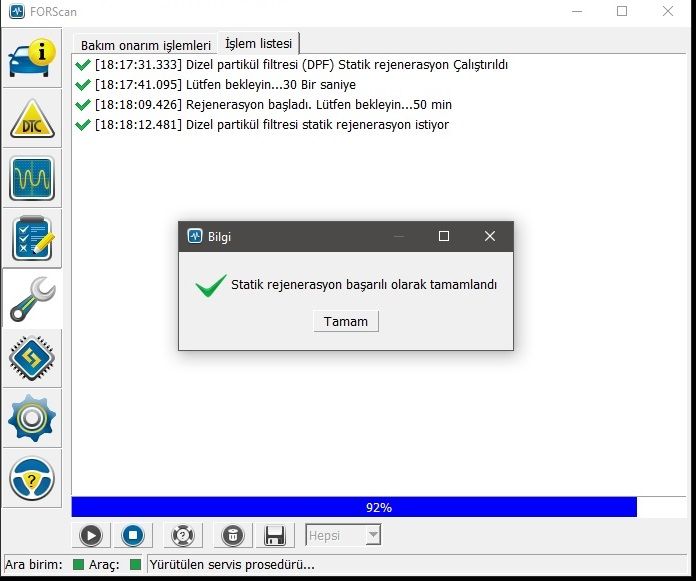Screen dimensions: 696x581
Task: Maximize the FORScan main window
Action: click(x=622, y=12)
